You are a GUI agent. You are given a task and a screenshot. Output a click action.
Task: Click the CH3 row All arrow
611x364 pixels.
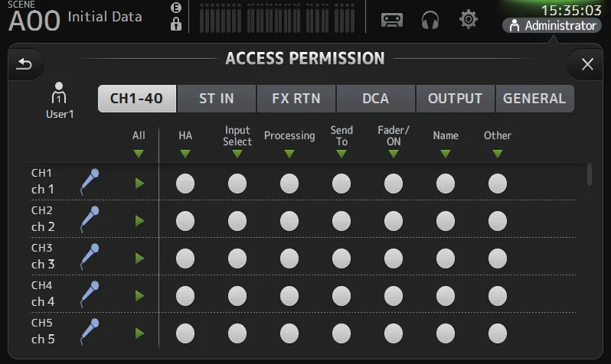click(139, 258)
